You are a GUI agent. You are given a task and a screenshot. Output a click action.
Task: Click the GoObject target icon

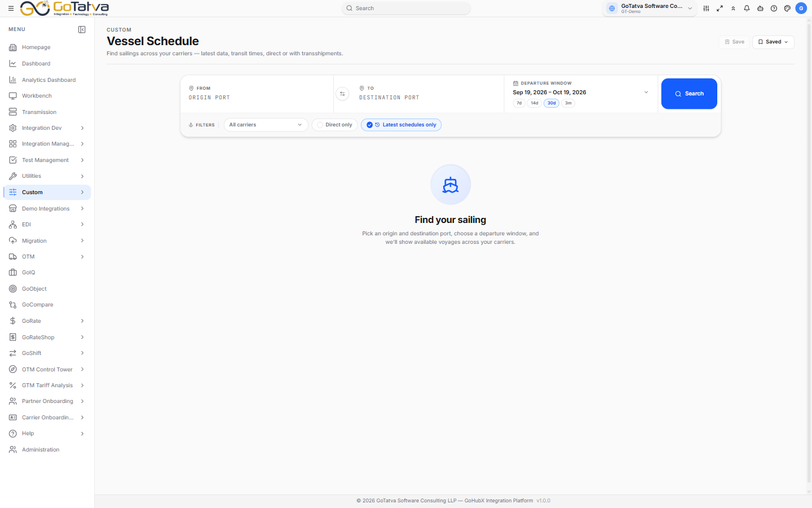13,289
